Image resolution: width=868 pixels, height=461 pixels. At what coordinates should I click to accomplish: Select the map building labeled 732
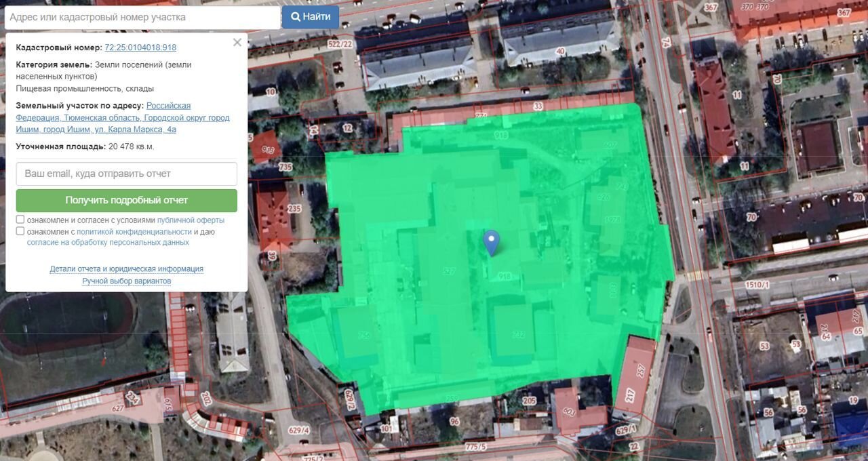518,334
